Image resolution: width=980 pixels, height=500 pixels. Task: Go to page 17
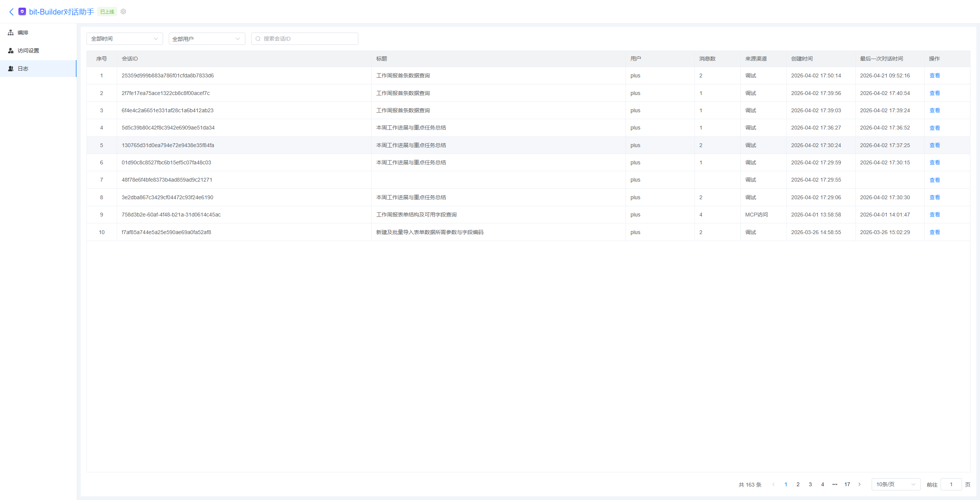pyautogui.click(x=847, y=484)
